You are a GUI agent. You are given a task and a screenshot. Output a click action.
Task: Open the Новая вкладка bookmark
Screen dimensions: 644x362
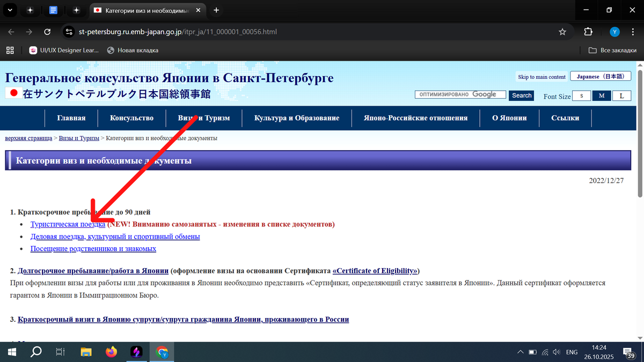tap(133, 50)
